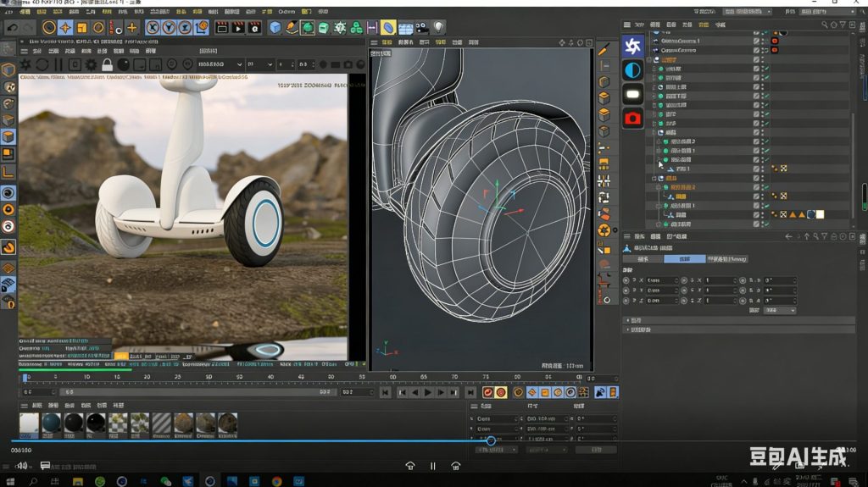The height and width of the screenshot is (487, 868).
Task: Click the blue Cube primitive icon
Action: point(275,28)
